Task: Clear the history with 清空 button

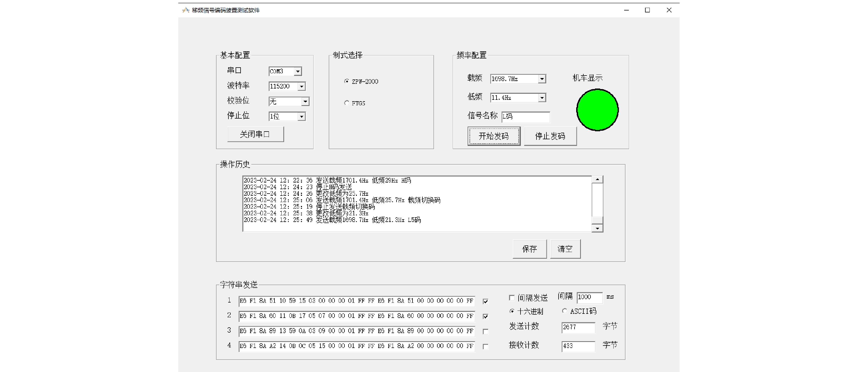Action: pos(565,249)
